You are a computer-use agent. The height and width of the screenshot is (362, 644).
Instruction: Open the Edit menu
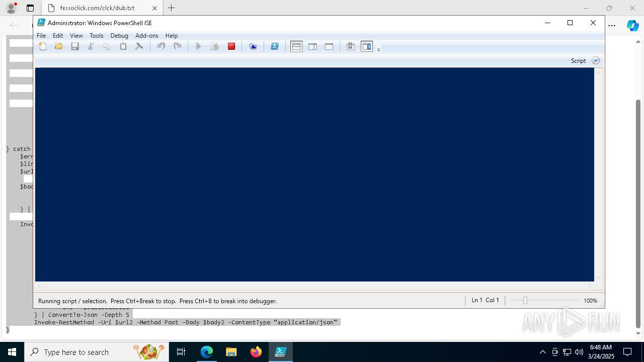[x=58, y=36]
